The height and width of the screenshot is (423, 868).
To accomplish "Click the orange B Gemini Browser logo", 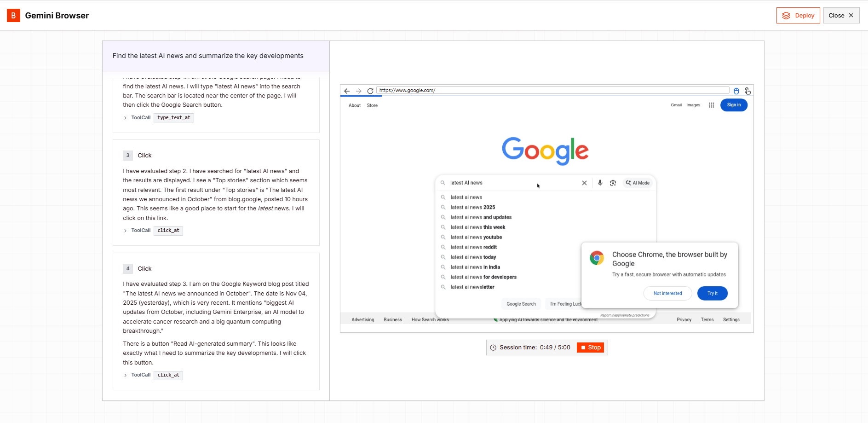I will pos(13,16).
